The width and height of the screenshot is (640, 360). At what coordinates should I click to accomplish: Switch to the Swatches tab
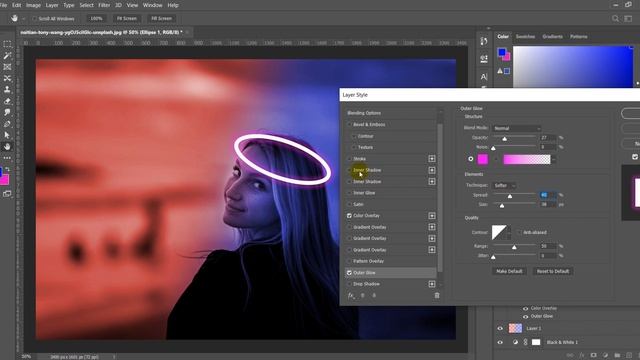tap(525, 37)
